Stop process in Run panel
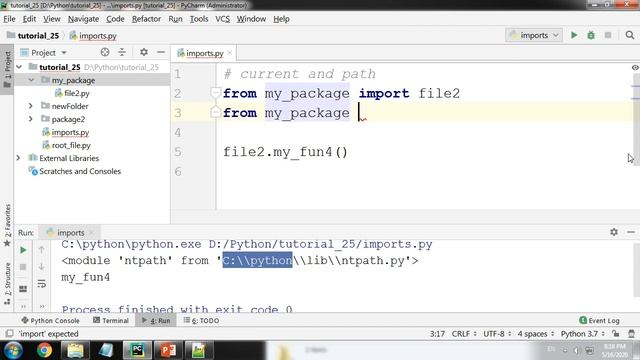640x360 pixels. [x=23, y=267]
